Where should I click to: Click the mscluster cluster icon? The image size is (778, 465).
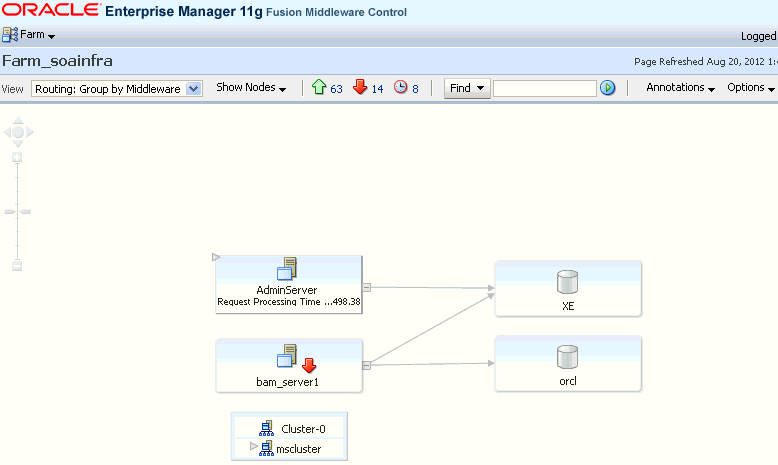pyautogui.click(x=266, y=448)
